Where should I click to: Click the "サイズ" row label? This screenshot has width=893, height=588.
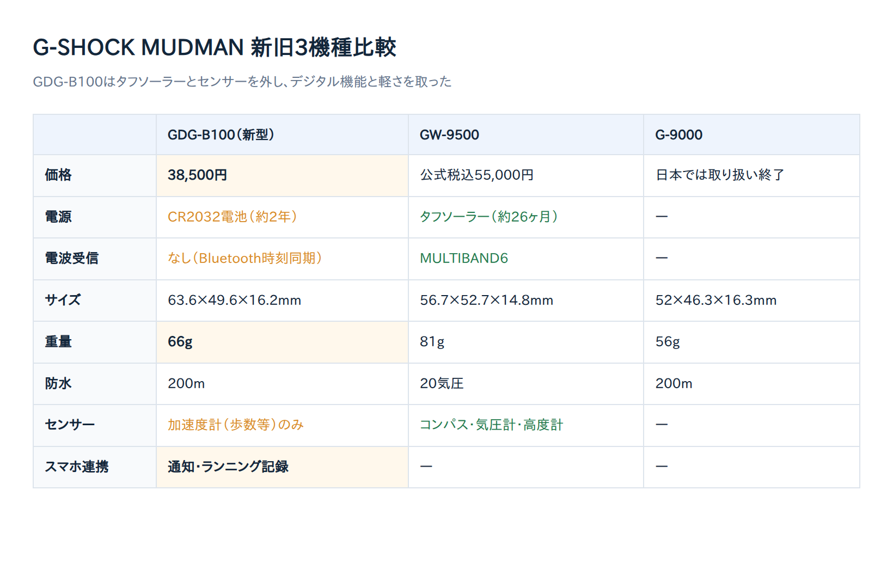tap(95, 300)
